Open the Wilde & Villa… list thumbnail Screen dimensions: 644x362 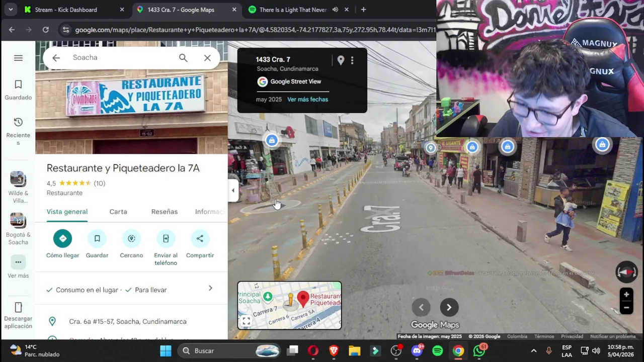pyautogui.click(x=18, y=179)
